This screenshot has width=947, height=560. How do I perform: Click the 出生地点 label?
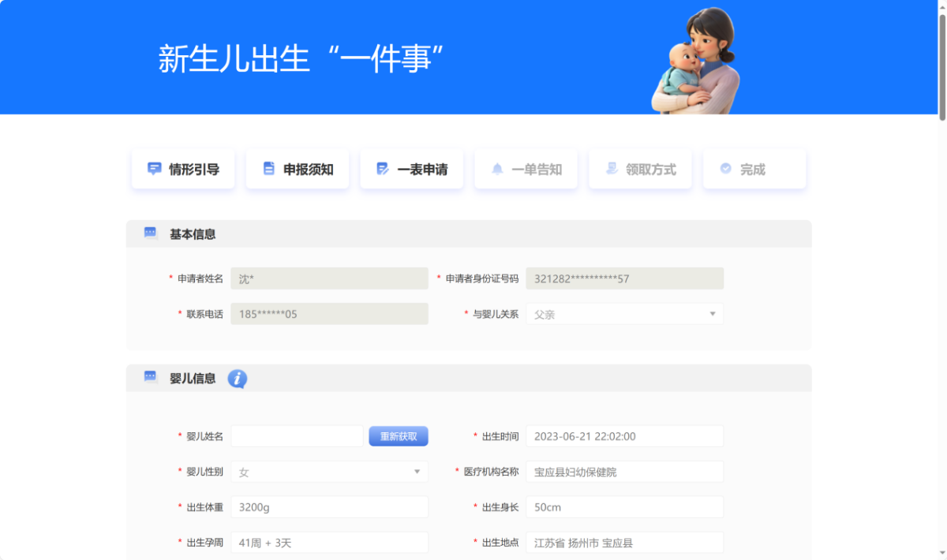(500, 543)
